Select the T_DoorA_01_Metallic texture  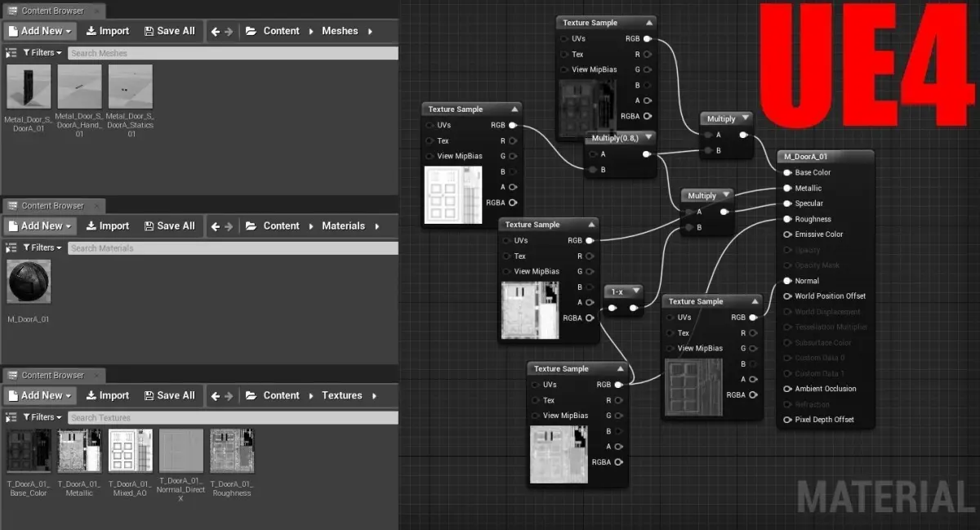pos(80,451)
